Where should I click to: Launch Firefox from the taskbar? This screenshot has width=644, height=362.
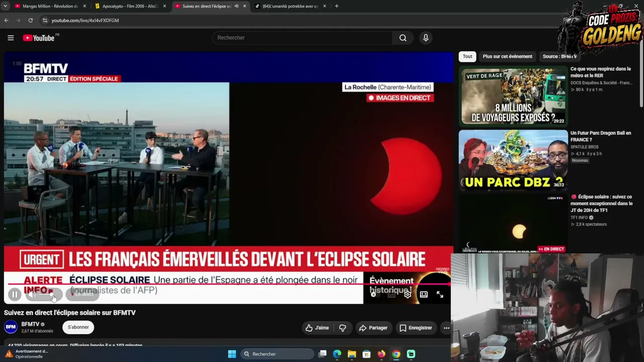[381, 354]
